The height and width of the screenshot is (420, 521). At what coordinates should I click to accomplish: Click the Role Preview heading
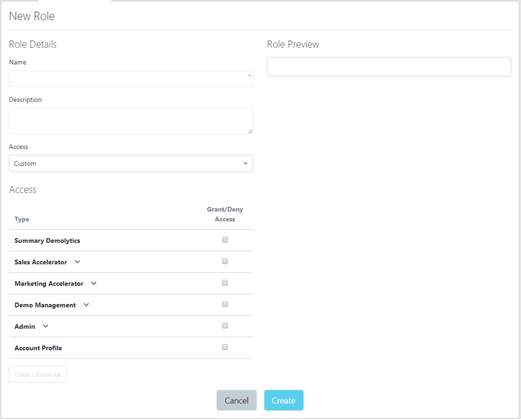[x=293, y=44]
